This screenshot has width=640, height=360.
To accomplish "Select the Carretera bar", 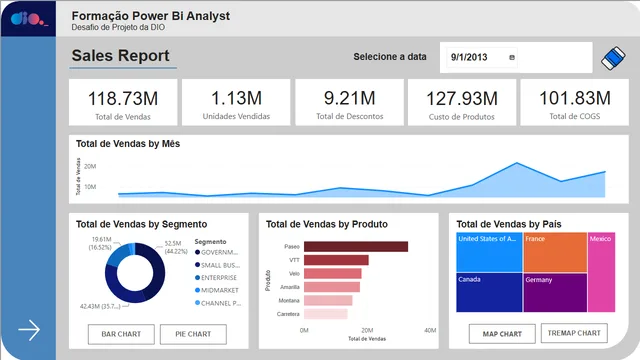I will click(326, 314).
